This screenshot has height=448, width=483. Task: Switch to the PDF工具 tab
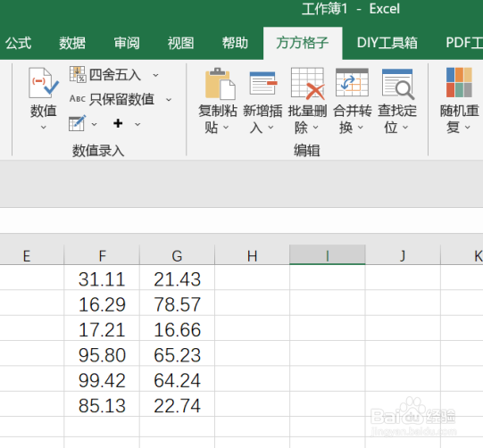(464, 43)
